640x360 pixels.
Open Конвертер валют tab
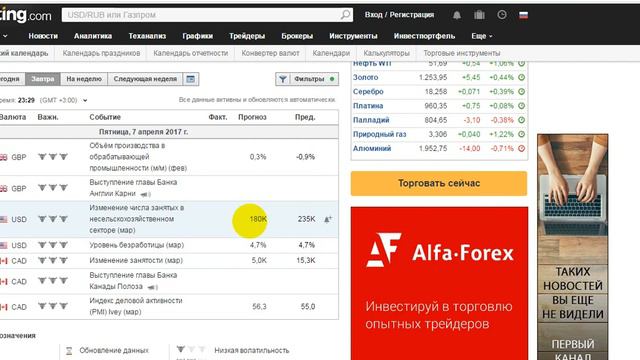click(270, 53)
